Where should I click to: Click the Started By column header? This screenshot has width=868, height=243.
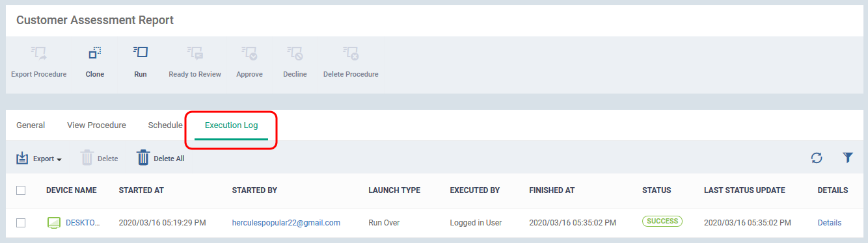coord(254,190)
